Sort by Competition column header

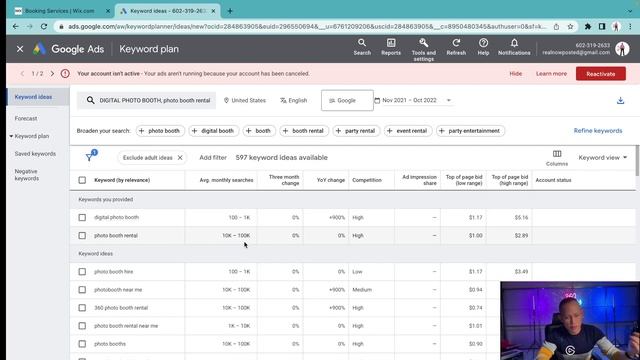[367, 180]
